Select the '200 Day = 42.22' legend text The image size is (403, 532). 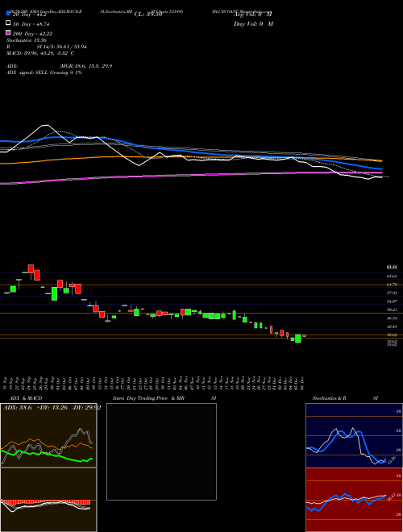point(32,34)
